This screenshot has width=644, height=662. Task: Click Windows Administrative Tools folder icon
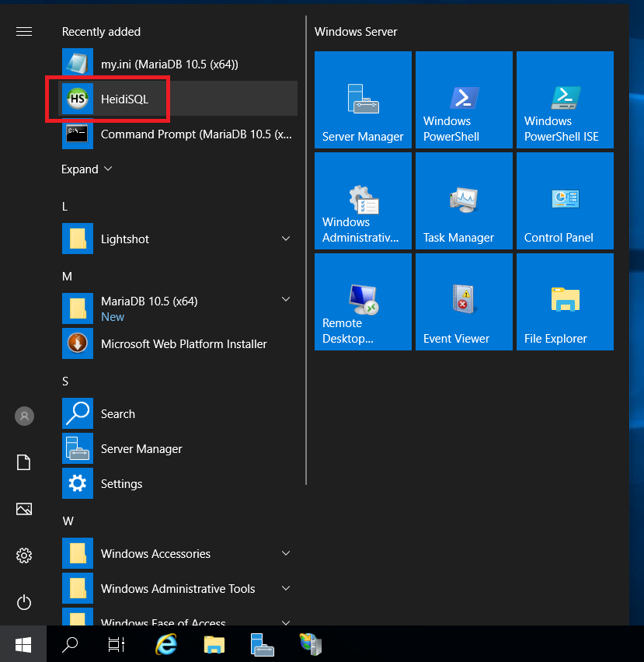78,588
